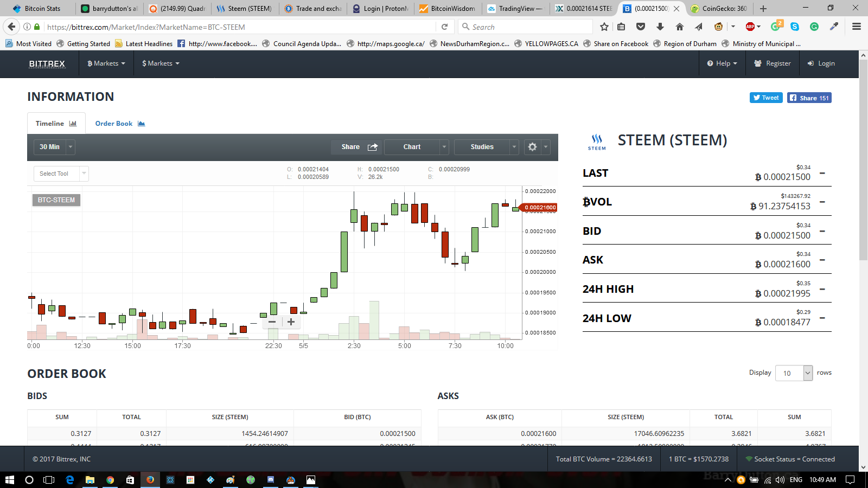Open the 30 Min interval dropdown
This screenshot has height=488, width=868.
coord(55,147)
